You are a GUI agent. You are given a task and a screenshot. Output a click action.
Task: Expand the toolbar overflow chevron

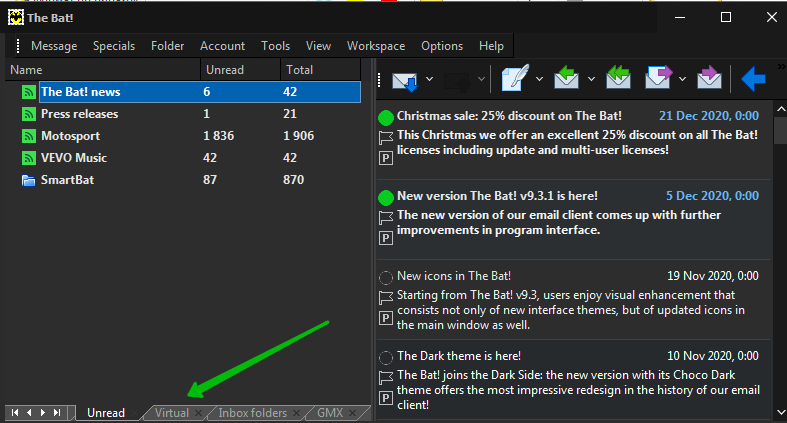tap(782, 66)
